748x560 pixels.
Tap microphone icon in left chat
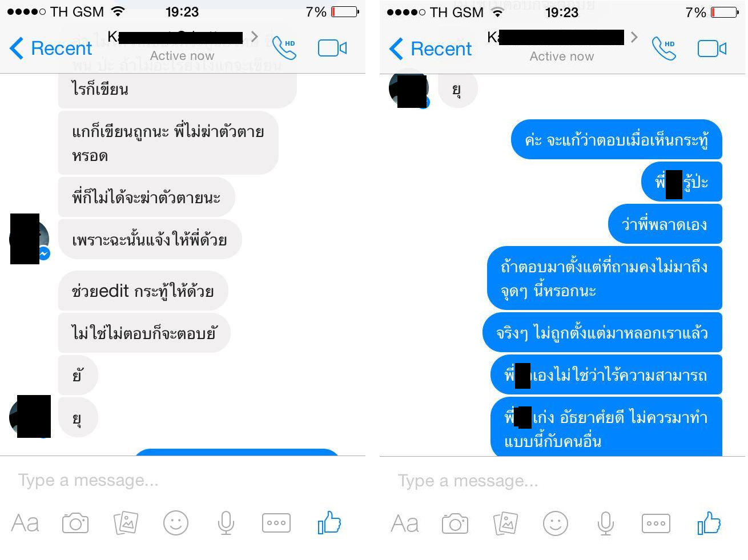click(x=226, y=522)
